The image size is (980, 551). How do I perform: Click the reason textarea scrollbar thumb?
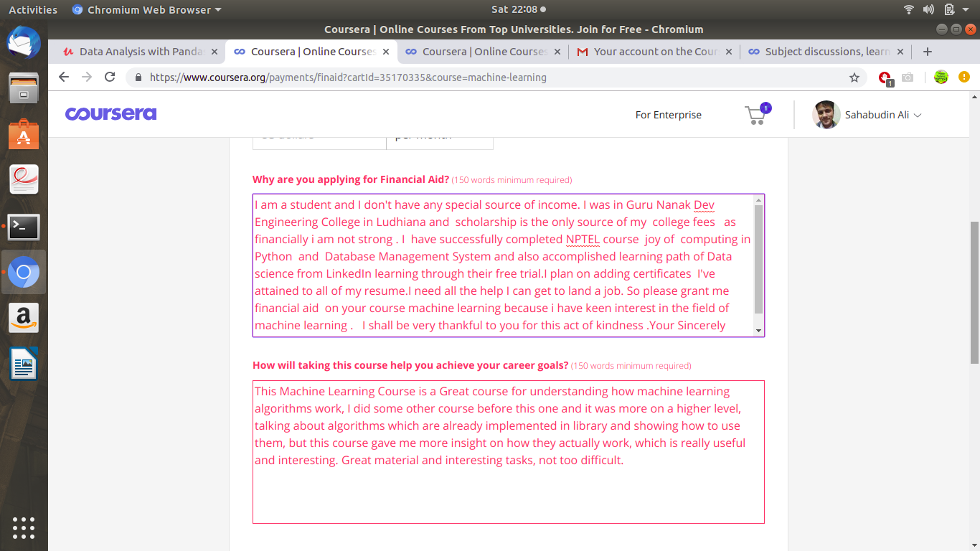(x=759, y=260)
